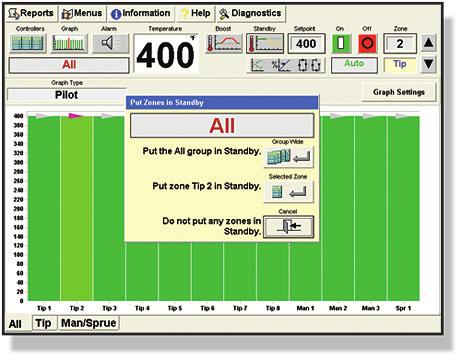Toggle the Auto mode indicator
Viewport: 462px width, 364px height.
click(x=354, y=65)
